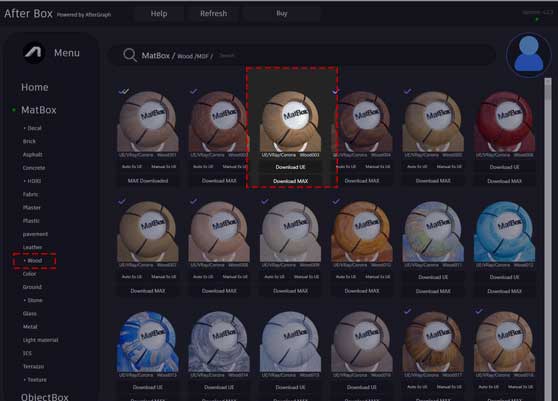Select the Metal category
The image size is (558, 401).
pyautogui.click(x=30, y=327)
